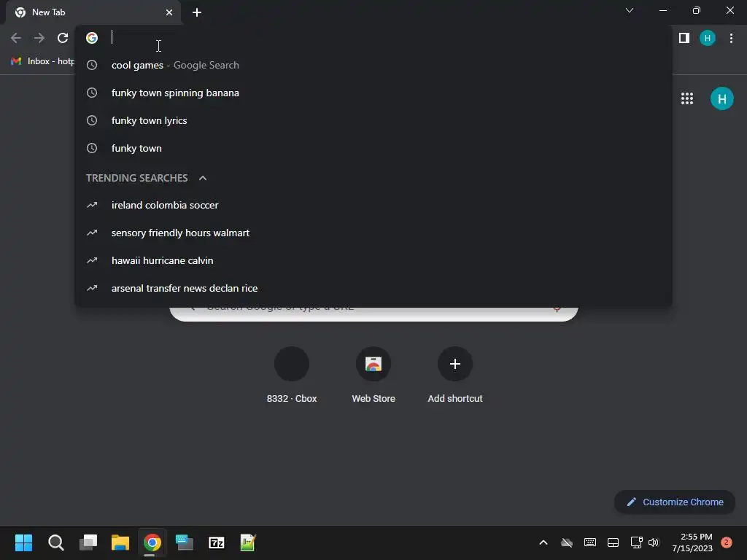Viewport: 747px width, 560px height.
Task: Click the Chrome taskbar icon
Action: 152,542
